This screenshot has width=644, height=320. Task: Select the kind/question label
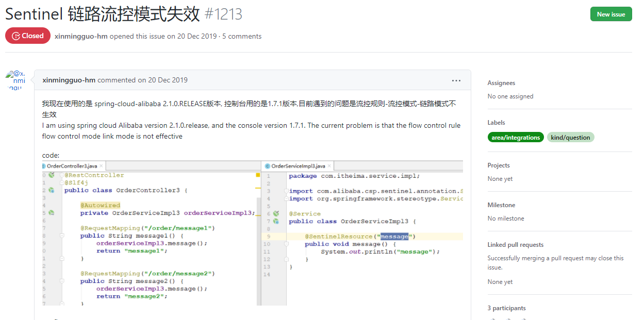[571, 138]
